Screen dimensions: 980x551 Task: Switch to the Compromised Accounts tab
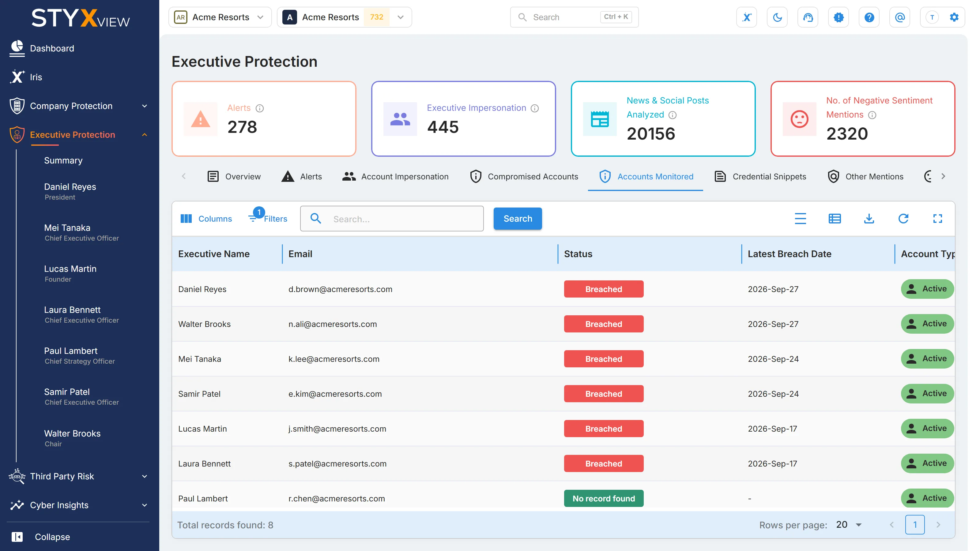524,176
